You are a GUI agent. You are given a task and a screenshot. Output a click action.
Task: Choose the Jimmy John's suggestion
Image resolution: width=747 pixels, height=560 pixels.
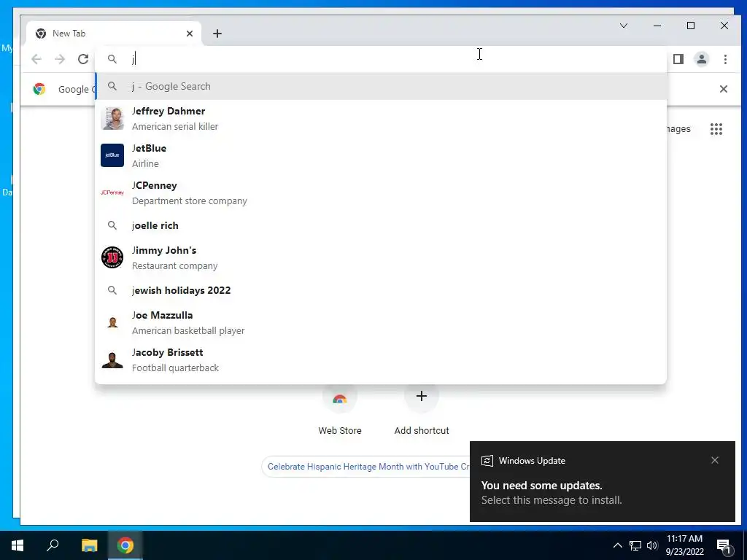point(381,257)
